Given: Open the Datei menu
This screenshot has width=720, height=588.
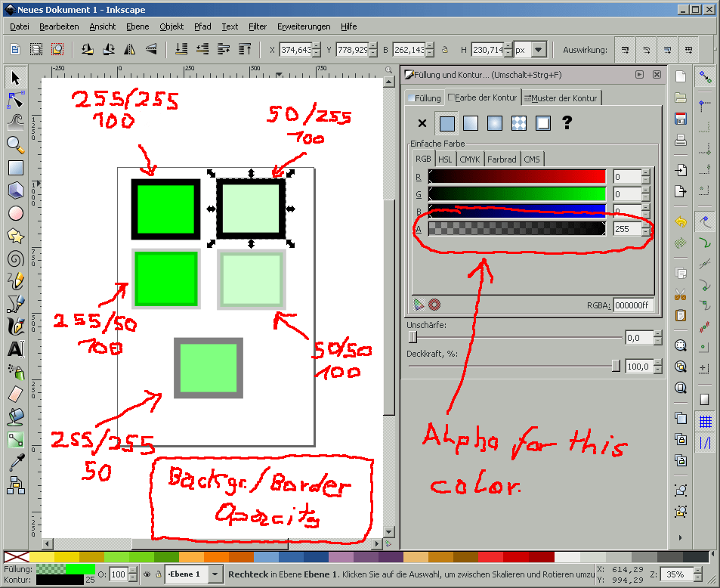Looking at the screenshot, I should [18, 26].
